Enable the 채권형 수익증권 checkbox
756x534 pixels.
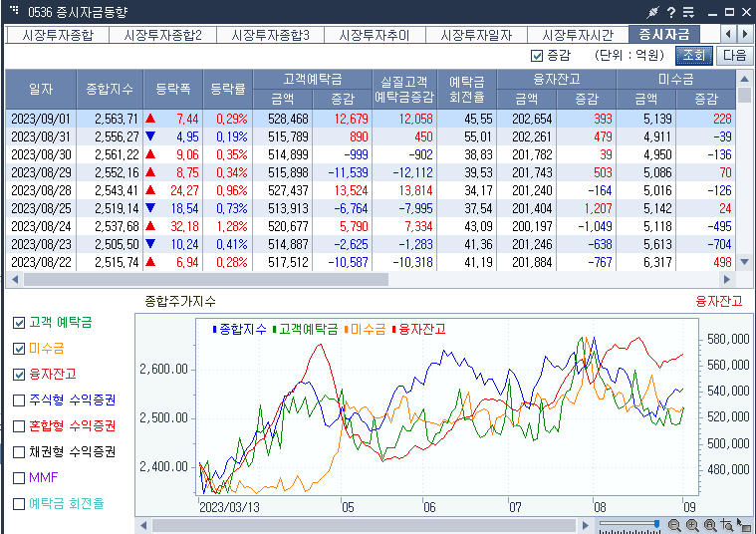(x=19, y=452)
